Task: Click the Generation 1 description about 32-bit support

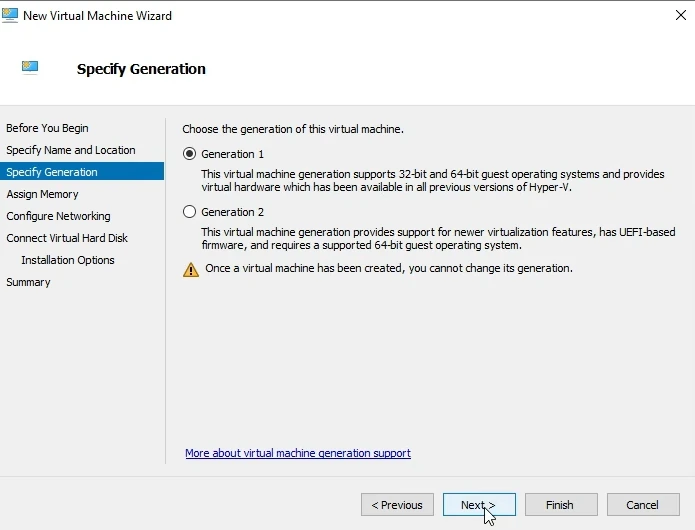Action: [433, 180]
